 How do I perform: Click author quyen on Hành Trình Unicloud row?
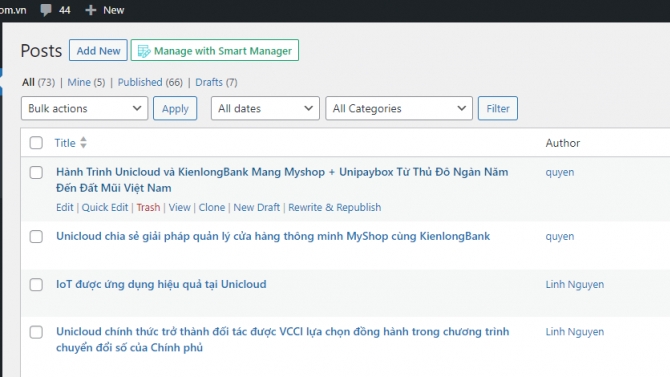pos(560,172)
